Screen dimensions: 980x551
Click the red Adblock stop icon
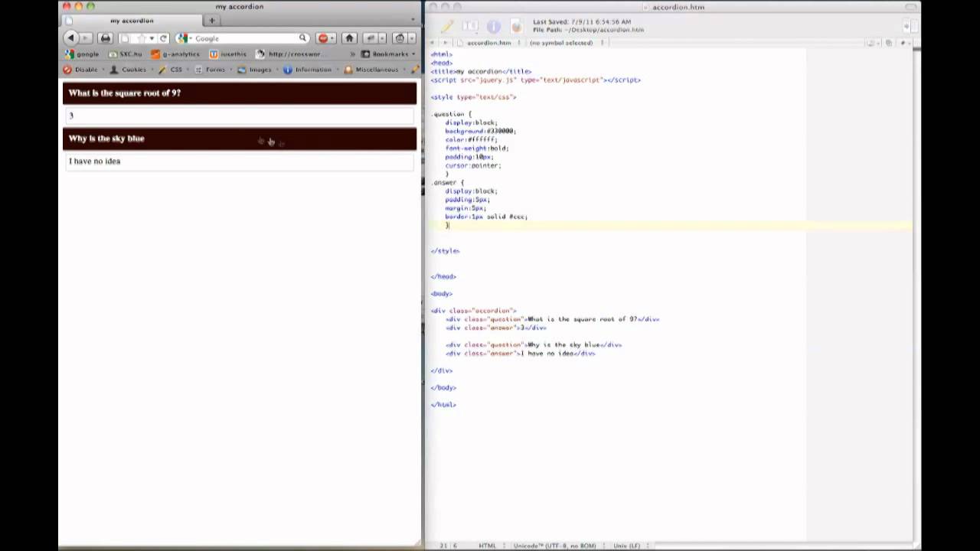click(322, 38)
